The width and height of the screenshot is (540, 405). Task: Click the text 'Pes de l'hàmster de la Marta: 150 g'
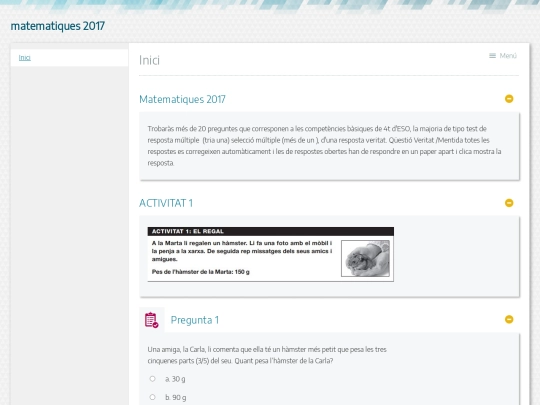200,272
